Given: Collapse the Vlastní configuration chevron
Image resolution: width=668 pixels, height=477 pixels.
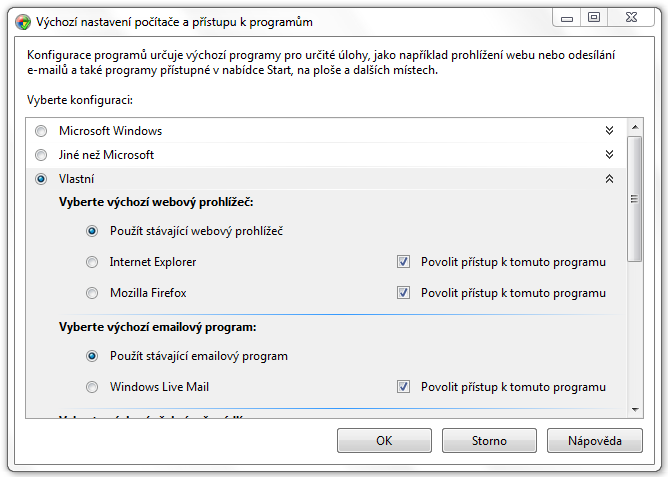Looking at the screenshot, I should [609, 179].
